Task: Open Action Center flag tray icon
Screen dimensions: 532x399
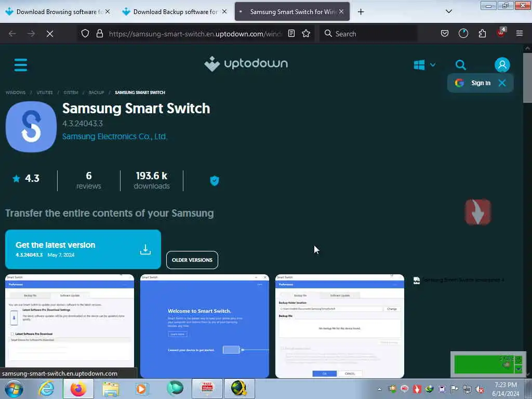Action: tap(454, 389)
